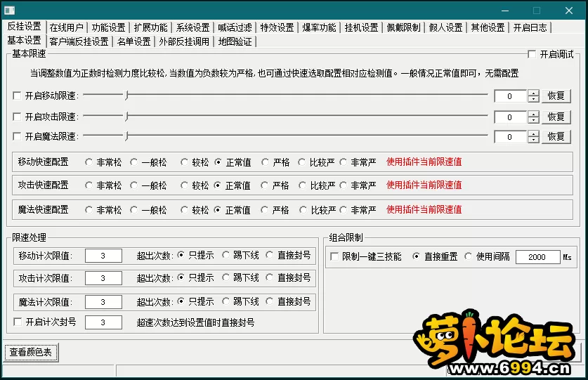Choose 只提示 for 魔法计次限值
This screenshot has width=588, height=380.
181,301
